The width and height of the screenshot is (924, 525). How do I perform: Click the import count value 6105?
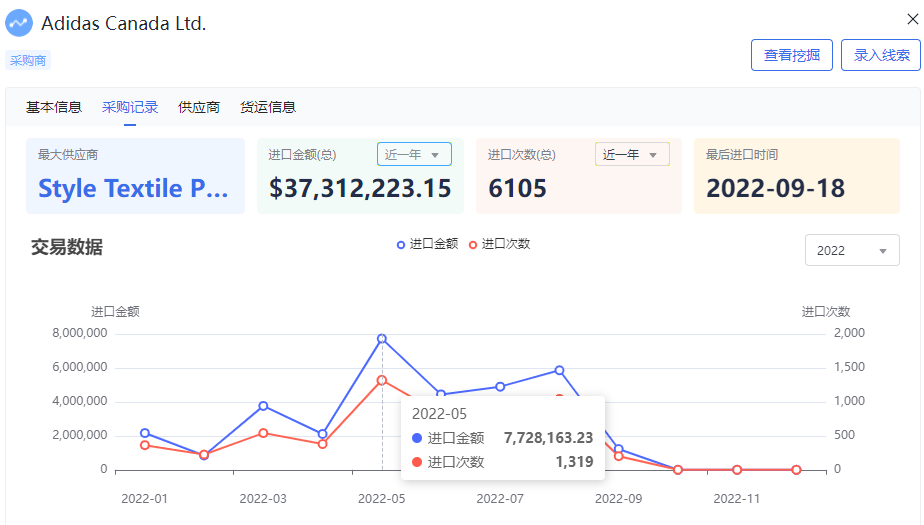517,189
